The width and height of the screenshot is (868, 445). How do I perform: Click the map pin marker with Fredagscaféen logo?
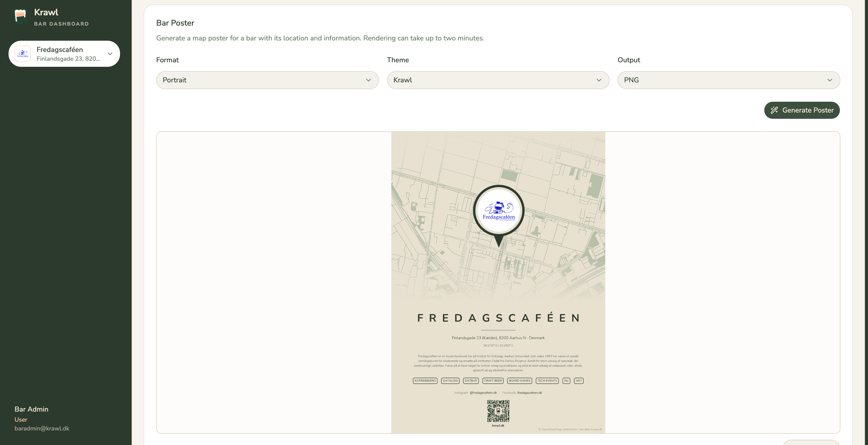coord(499,216)
